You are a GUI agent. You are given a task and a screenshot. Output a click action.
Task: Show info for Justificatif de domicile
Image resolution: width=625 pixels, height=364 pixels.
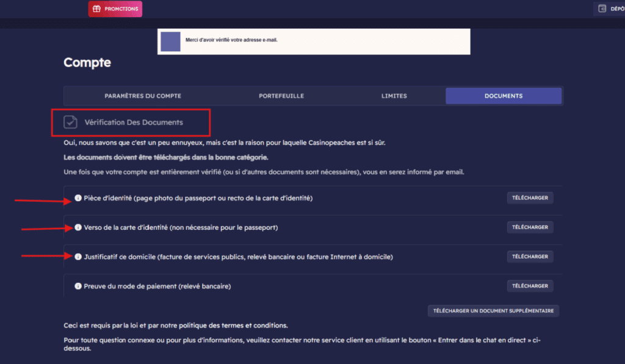coord(78,257)
